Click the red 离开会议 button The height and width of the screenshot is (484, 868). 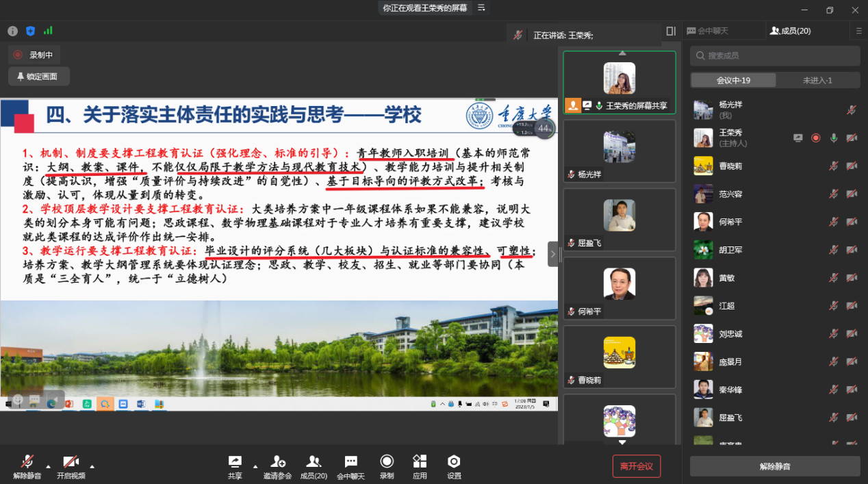pos(636,466)
